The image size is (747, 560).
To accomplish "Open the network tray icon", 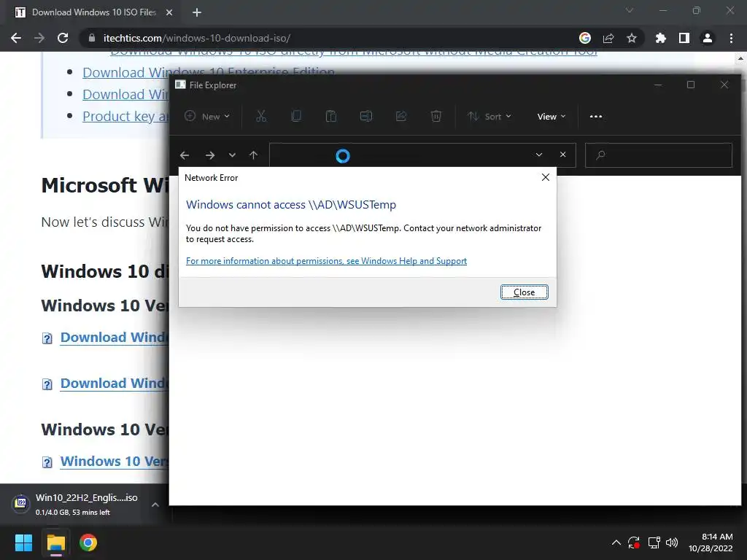I will tap(654, 542).
